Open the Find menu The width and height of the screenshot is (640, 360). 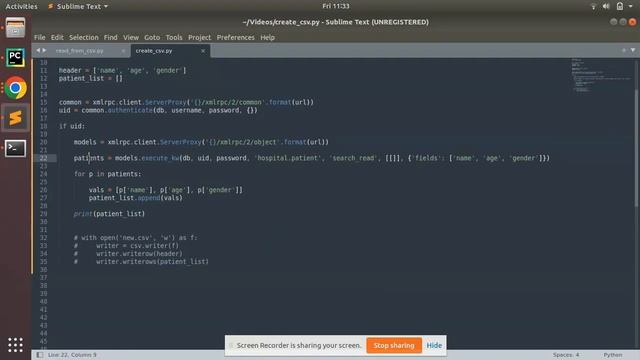tap(110, 37)
